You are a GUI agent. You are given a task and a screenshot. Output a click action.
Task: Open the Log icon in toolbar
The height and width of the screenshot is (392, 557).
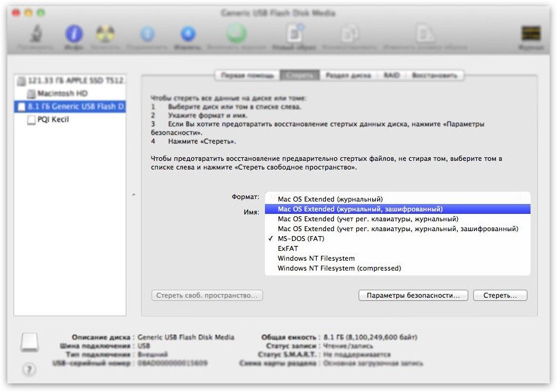pyautogui.click(x=531, y=34)
